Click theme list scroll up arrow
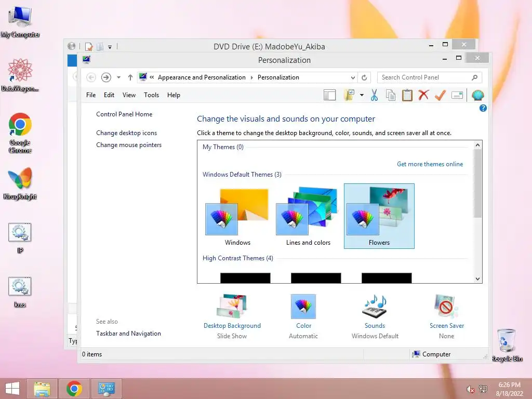532x399 pixels. (x=478, y=145)
